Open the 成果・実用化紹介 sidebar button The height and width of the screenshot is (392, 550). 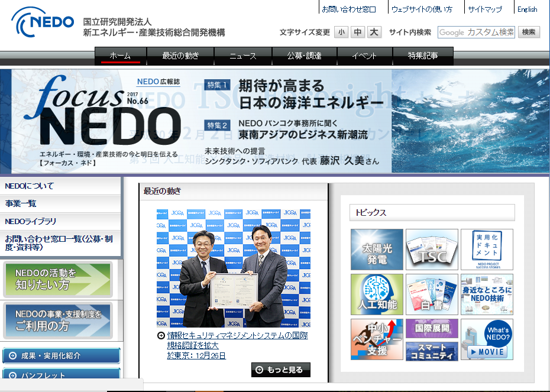coord(62,355)
